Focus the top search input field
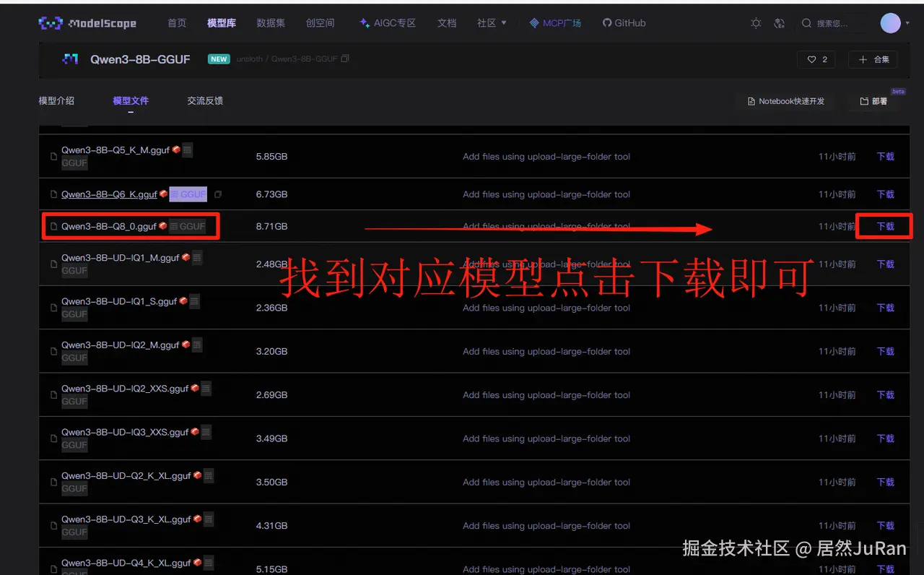 (833, 23)
